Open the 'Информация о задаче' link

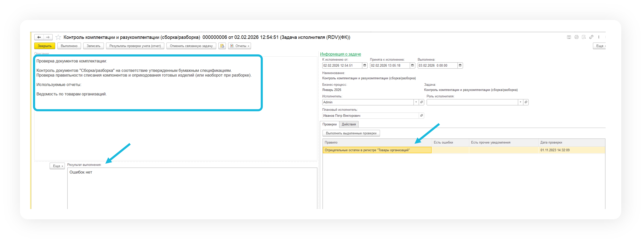[x=340, y=54]
